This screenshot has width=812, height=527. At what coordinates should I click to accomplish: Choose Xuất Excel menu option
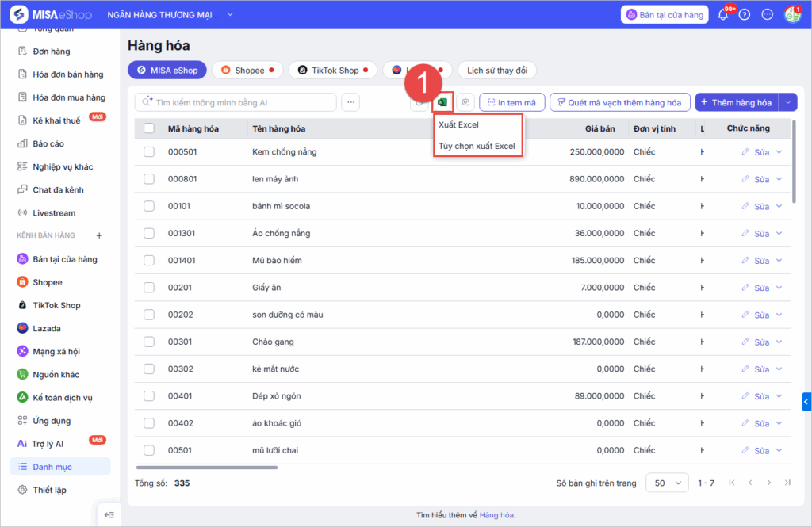pos(458,124)
